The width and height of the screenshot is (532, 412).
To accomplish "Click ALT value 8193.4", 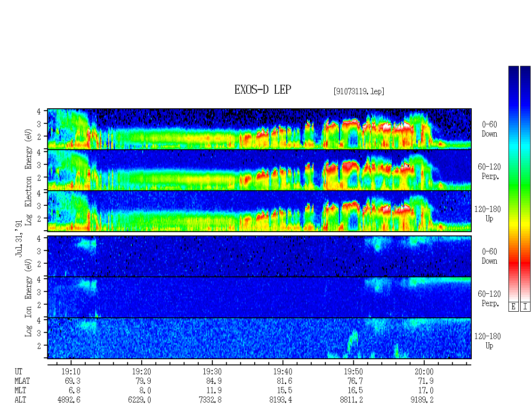I will pyautogui.click(x=281, y=400).
